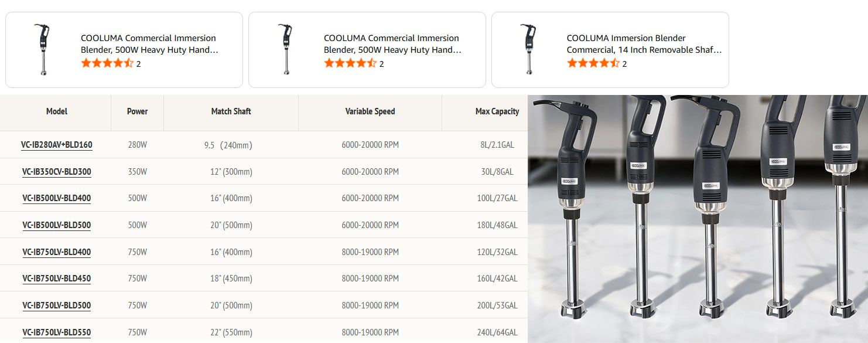Open the VC-IB750LV-BLD500 model link

click(57, 305)
